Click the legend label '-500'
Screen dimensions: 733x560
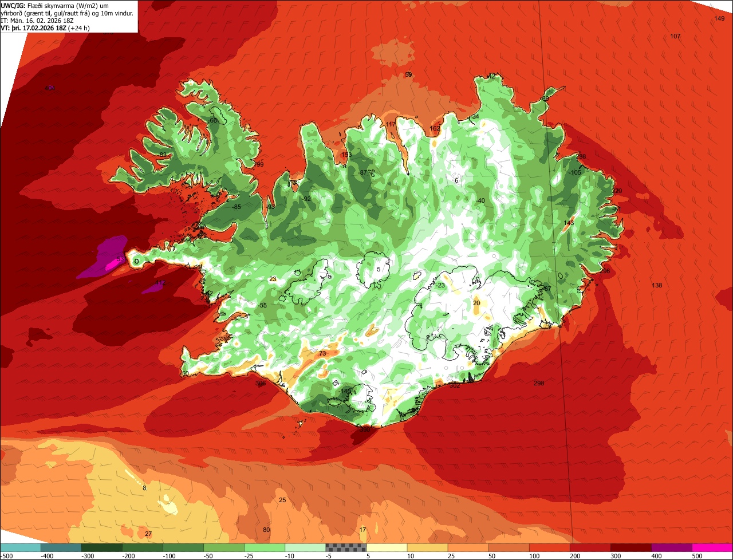6,555
